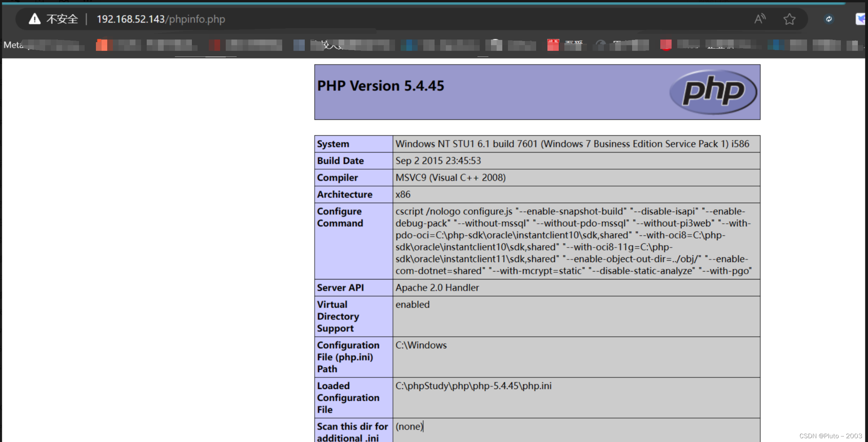
Task: Click the C:\Windows path value
Action: (421, 345)
